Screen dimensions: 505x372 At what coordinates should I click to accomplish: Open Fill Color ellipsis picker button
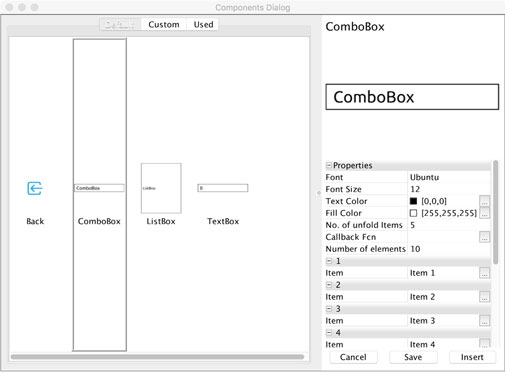485,213
